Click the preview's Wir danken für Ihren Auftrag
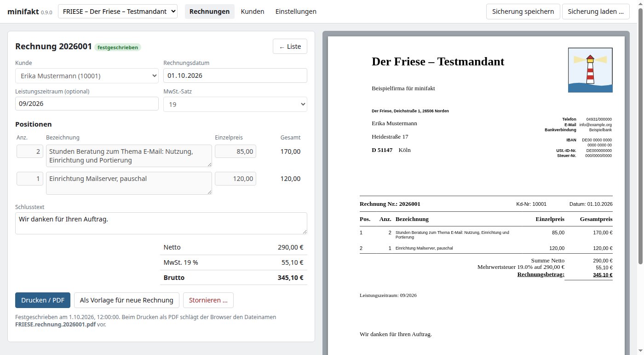This screenshot has height=355, width=644. click(x=396, y=334)
